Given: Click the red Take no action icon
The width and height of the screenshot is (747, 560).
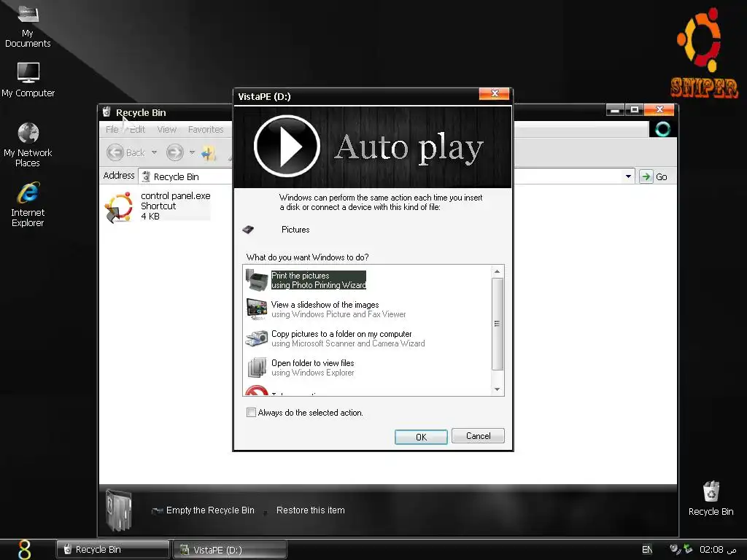Looking at the screenshot, I should click(257, 391).
